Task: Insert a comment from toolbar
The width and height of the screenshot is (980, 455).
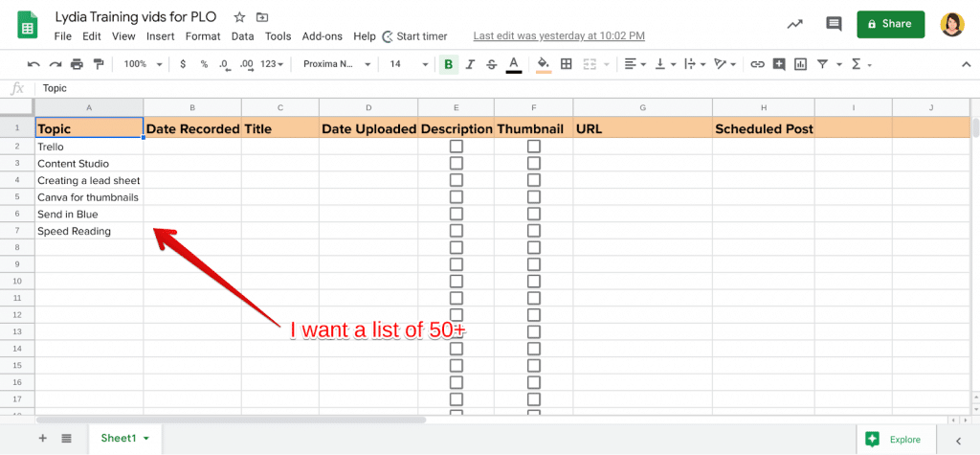Action: pos(779,64)
